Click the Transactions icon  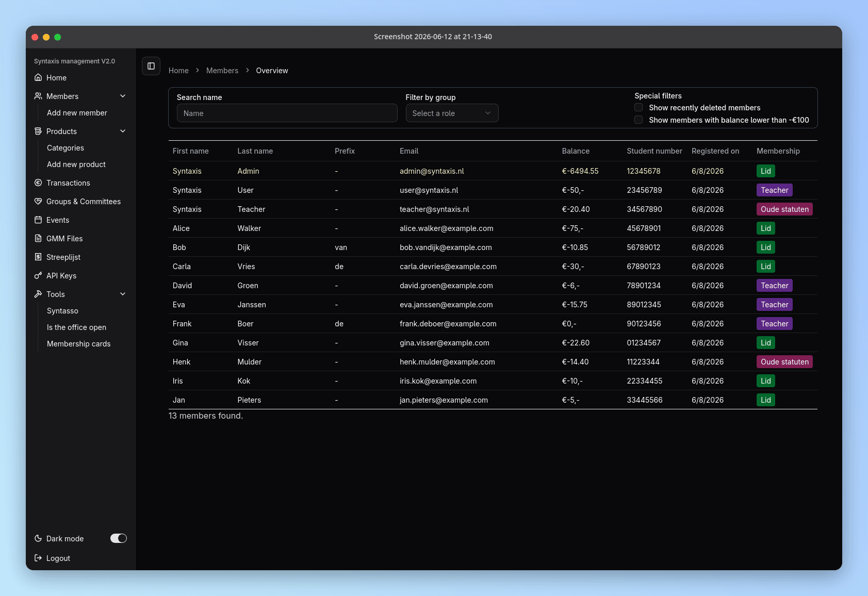tap(38, 183)
